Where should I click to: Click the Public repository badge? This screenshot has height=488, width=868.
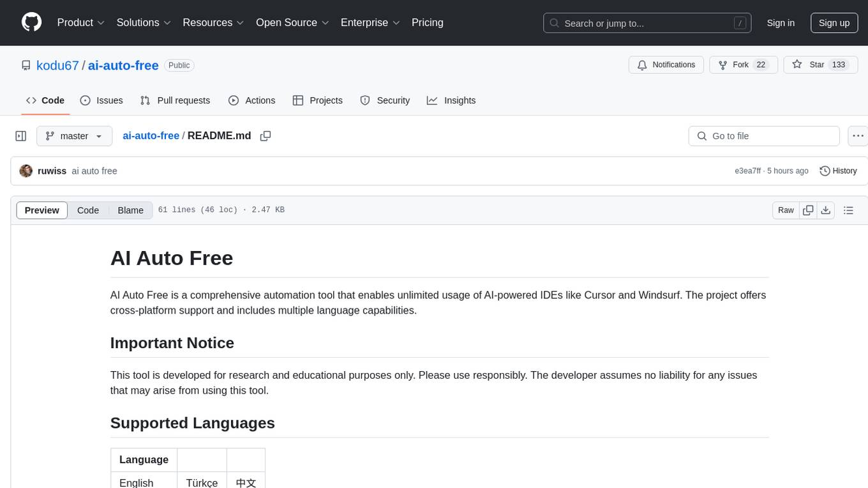coord(179,65)
